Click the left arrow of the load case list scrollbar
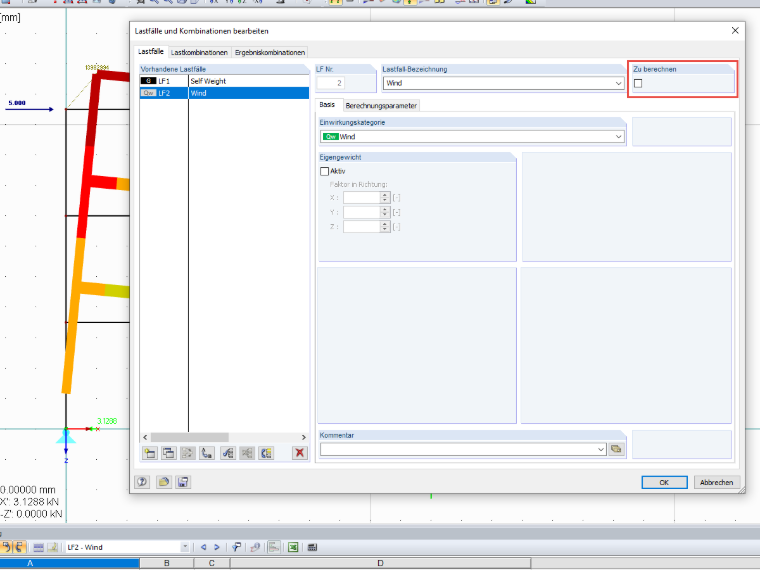The height and width of the screenshot is (570, 760). point(145,437)
